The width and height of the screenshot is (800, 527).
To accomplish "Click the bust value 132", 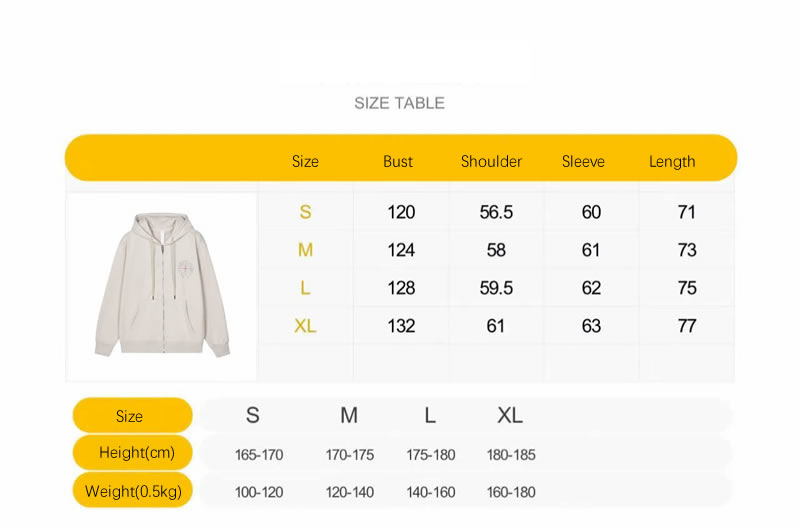I will point(401,326).
